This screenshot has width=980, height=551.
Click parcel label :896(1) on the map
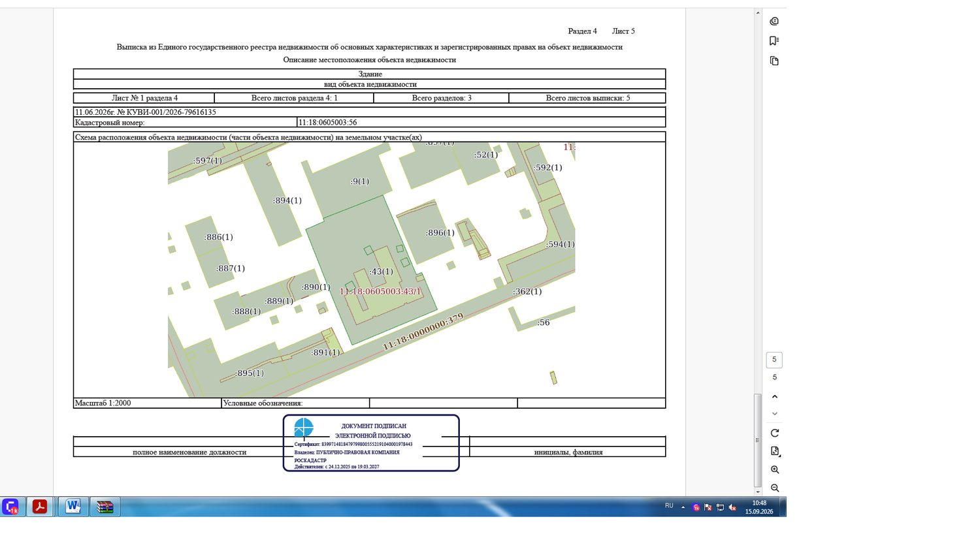(440, 233)
